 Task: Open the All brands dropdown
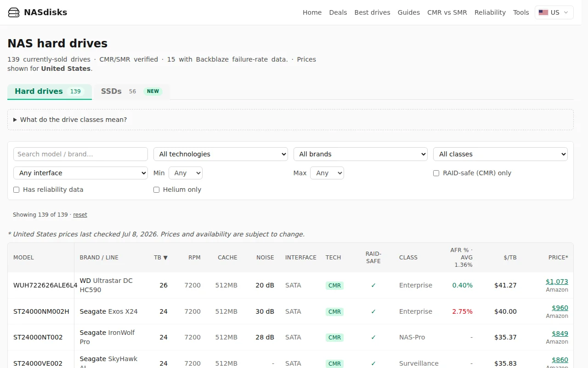click(361, 154)
